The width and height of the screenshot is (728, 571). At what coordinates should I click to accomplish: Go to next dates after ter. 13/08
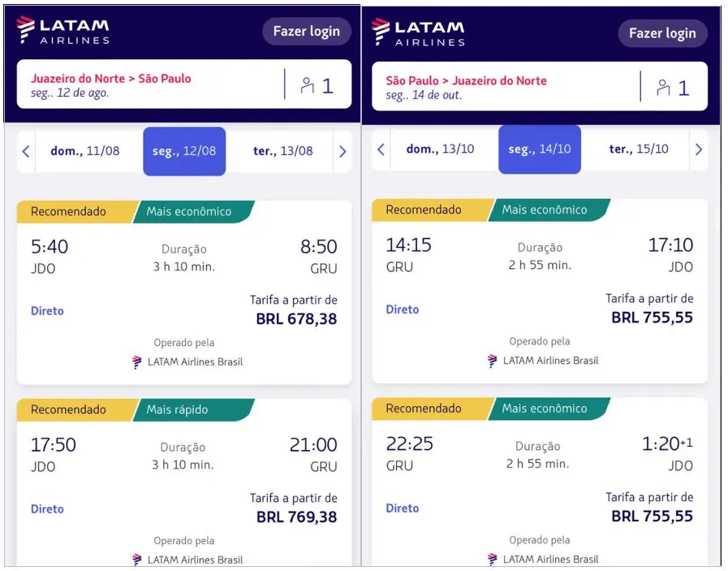342,151
